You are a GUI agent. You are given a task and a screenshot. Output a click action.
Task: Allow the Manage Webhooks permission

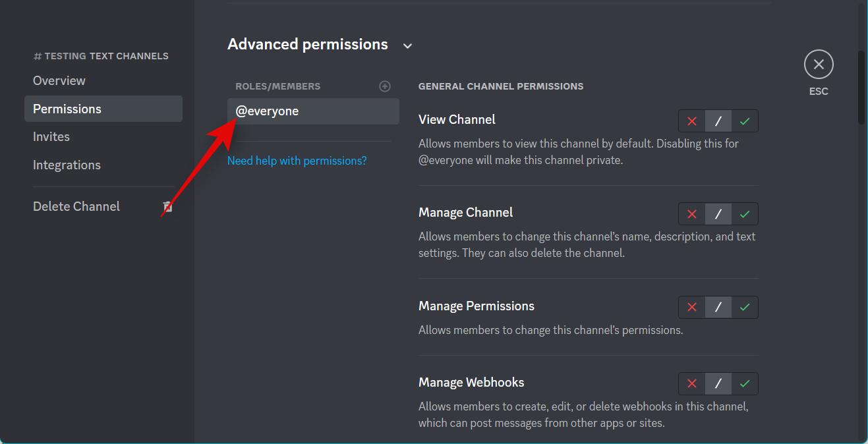click(745, 383)
